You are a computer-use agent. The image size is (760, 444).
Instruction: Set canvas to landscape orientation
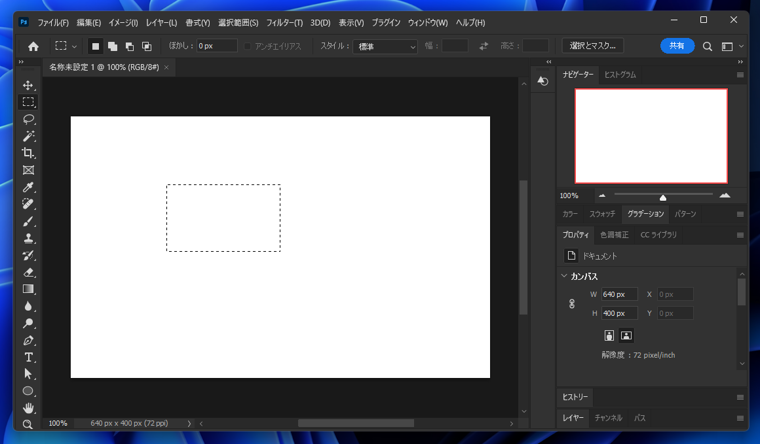pos(626,336)
